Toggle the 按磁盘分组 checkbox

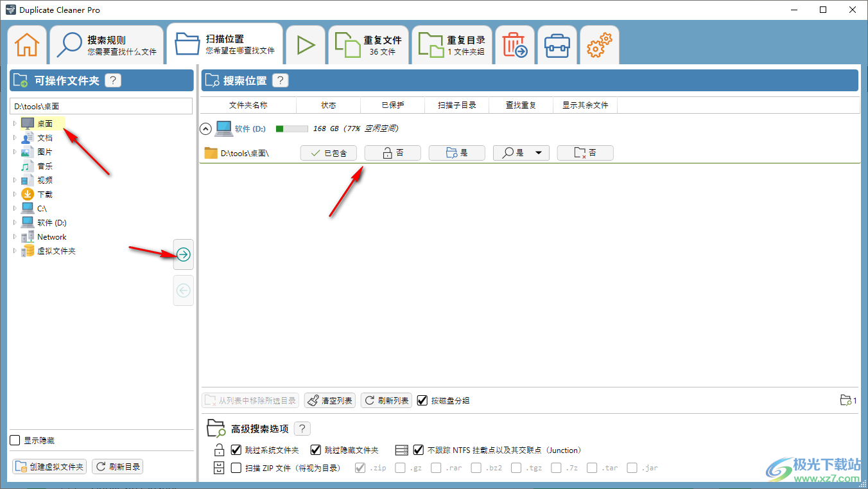click(x=422, y=400)
